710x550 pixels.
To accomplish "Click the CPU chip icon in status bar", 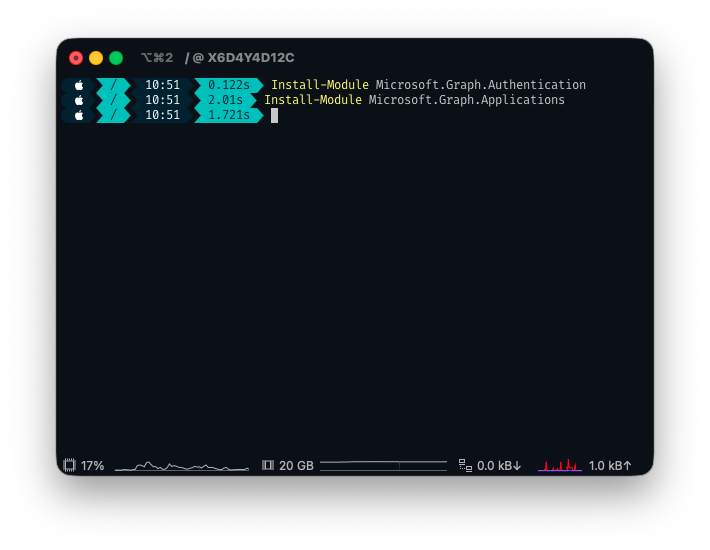I will [69, 465].
